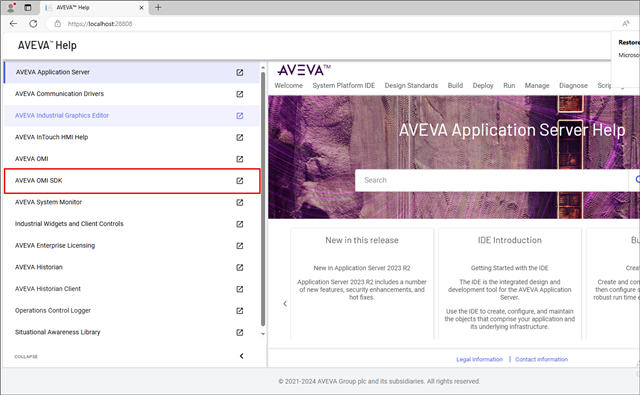640x395 pixels.
Task: Collapse the sidebar with the chevron arrow
Action: tap(241, 356)
